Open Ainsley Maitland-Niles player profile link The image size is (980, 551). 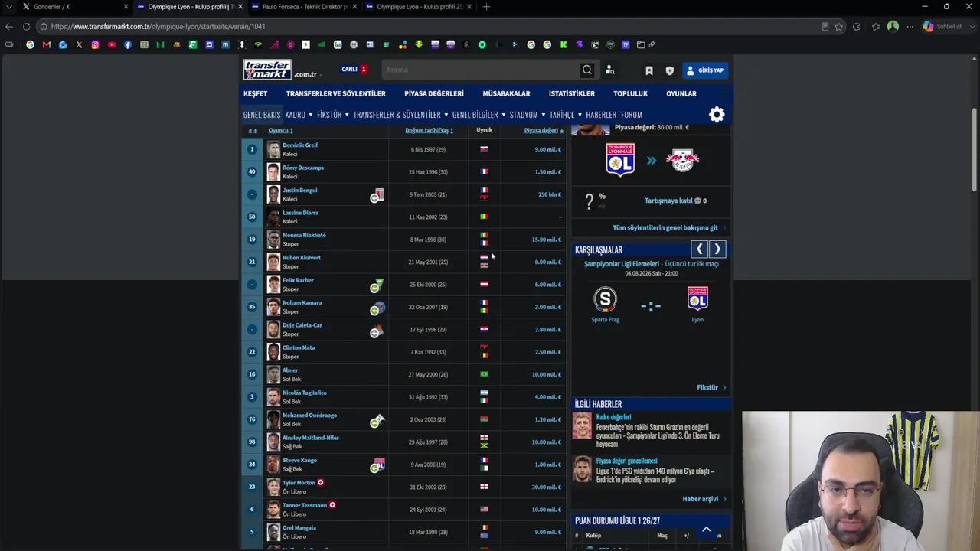pos(311,438)
